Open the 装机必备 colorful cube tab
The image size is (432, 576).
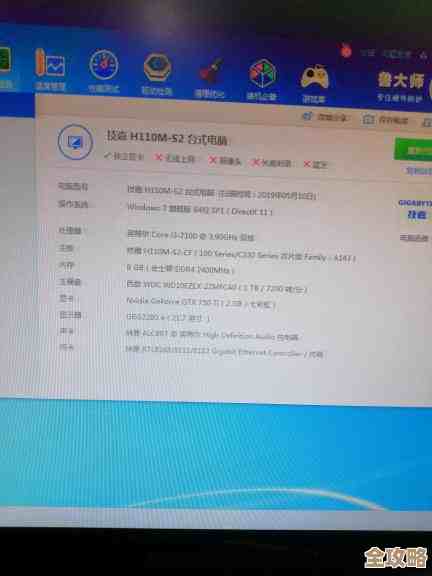coord(262,79)
